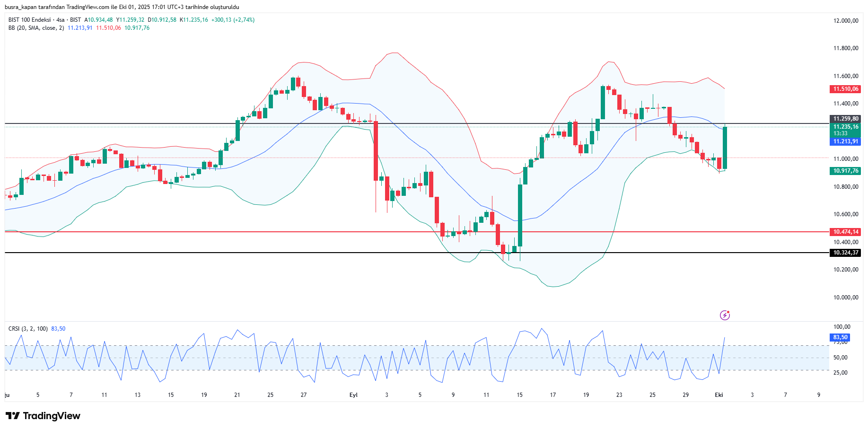The width and height of the screenshot is (868, 430).
Task: Click the Eki month label on time axis
Action: [x=719, y=395]
